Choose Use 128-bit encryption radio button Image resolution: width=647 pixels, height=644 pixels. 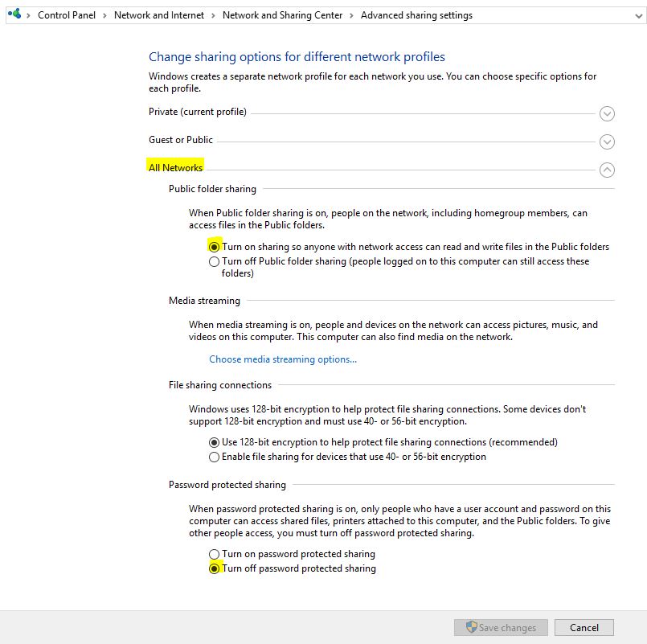214,442
